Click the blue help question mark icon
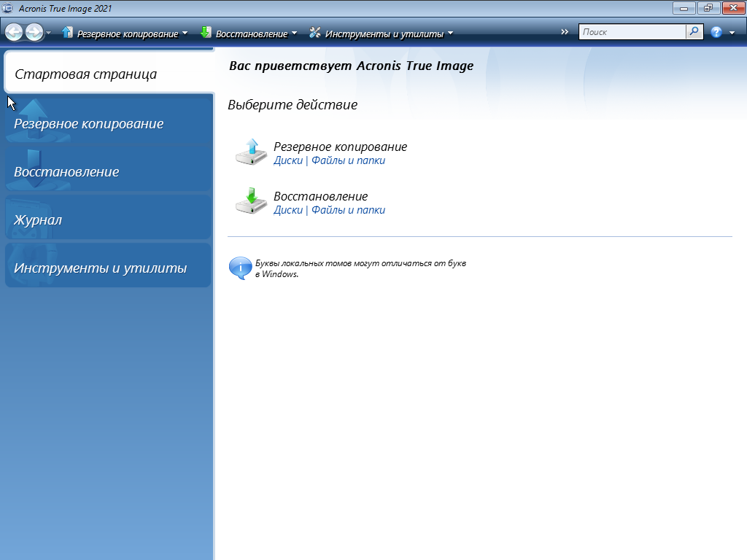This screenshot has width=747, height=560. 716,32
